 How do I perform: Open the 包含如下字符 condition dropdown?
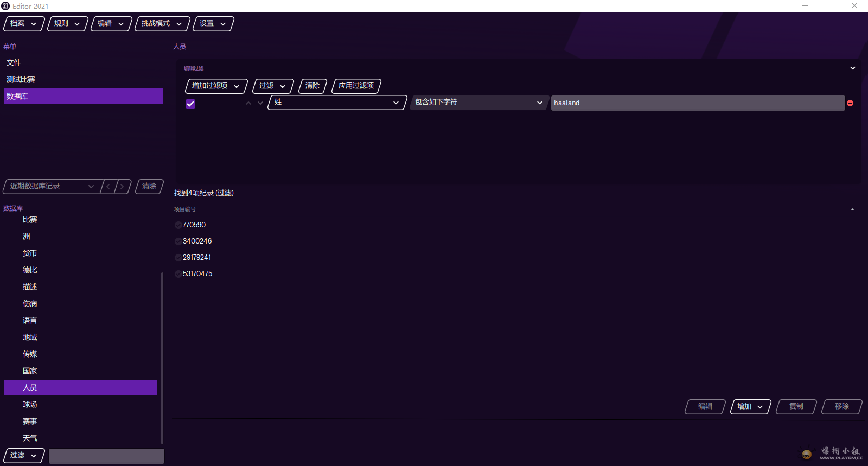point(478,103)
